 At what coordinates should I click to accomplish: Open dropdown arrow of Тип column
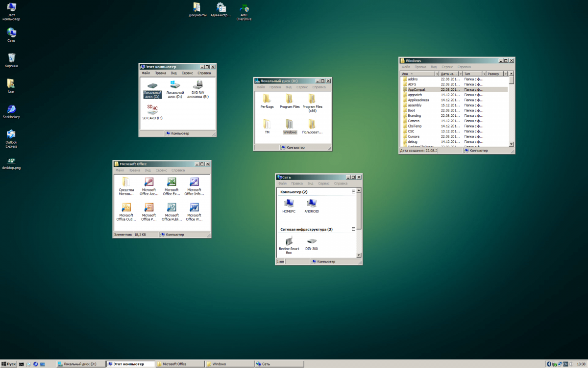click(483, 74)
